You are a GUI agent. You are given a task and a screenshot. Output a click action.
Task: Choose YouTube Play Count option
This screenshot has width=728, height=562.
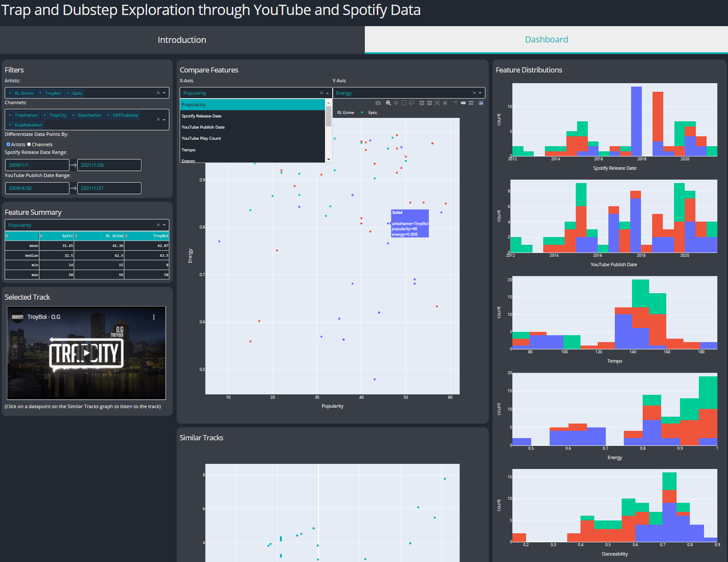[253, 138]
